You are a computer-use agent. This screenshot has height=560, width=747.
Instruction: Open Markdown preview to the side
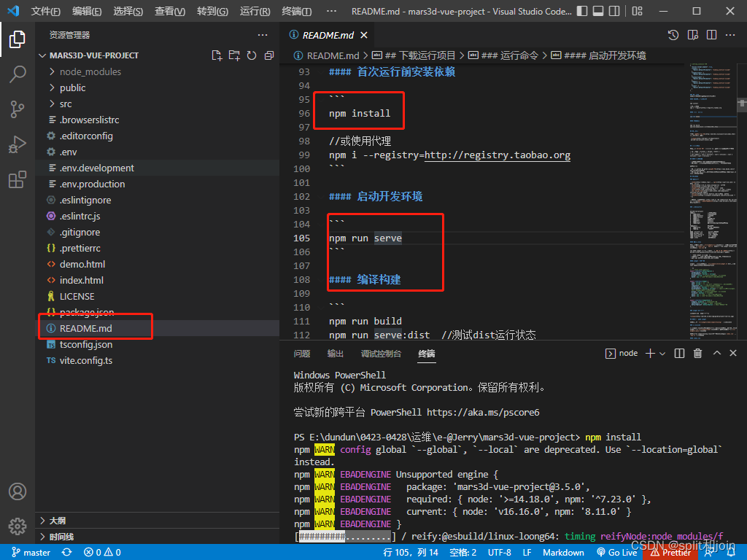pyautogui.click(x=693, y=35)
